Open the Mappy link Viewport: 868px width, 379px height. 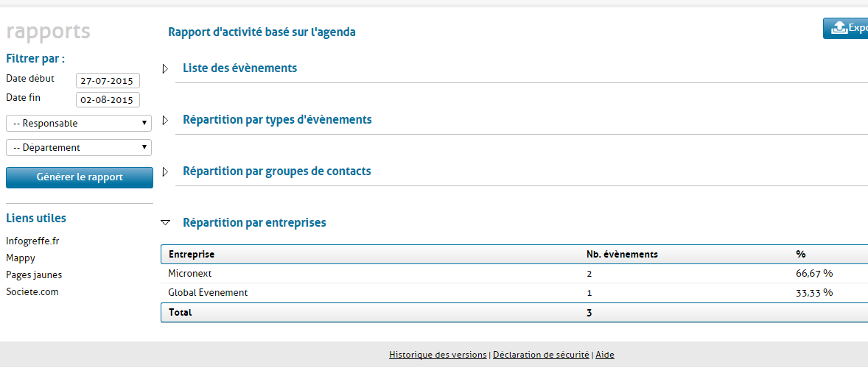tap(21, 258)
